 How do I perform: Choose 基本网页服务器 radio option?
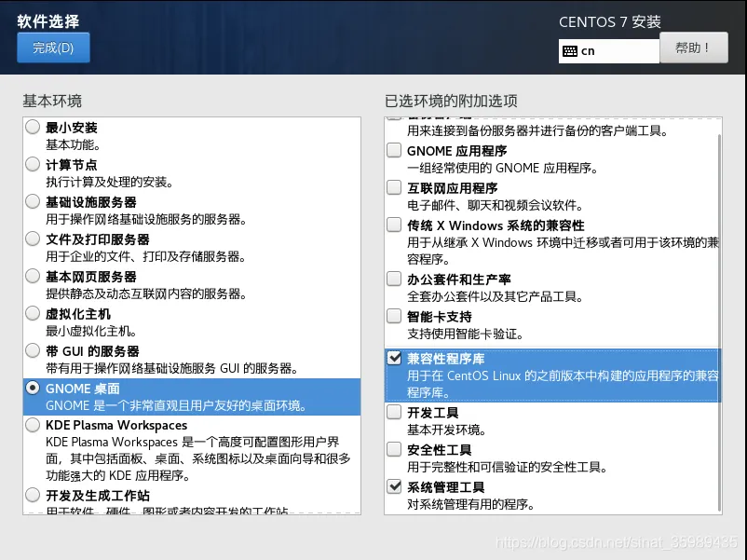click(34, 277)
